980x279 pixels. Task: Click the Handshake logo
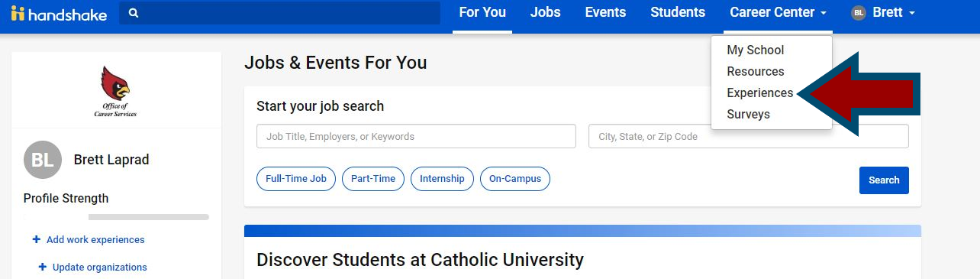(59, 13)
